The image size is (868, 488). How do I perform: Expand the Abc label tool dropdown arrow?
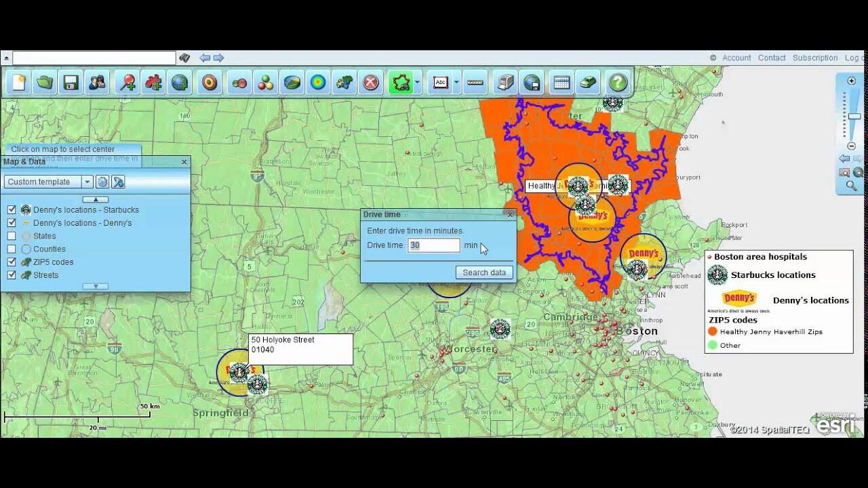456,83
